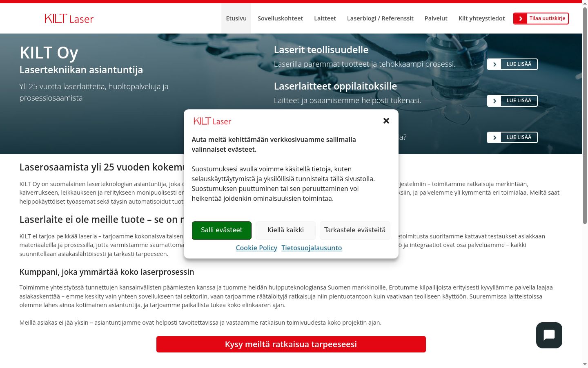
Task: Click the chevron icon next to Laserlaitteet oppilaitoksille LUE LISÄÄ
Action: 494,101
